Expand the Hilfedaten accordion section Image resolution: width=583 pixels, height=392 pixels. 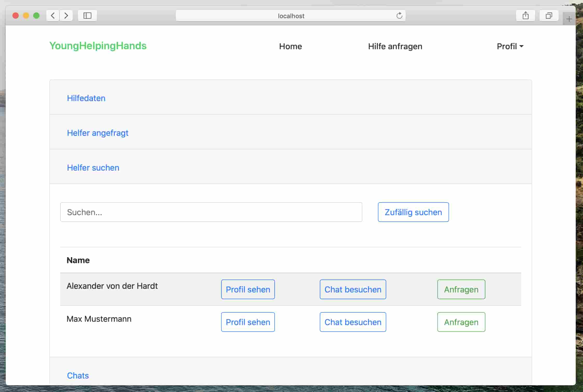[x=86, y=98]
